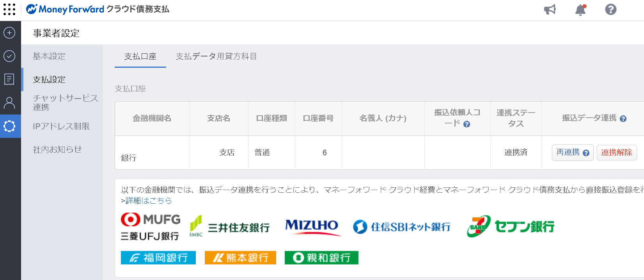Click the 三菱UFJ銀行 MUFG logo

pyautogui.click(x=150, y=227)
